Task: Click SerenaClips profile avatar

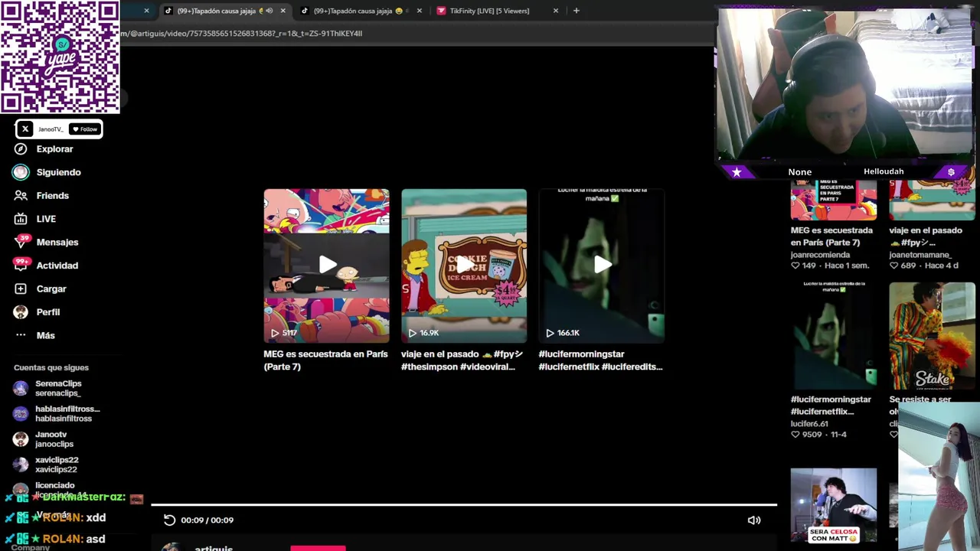Action: coord(21,388)
